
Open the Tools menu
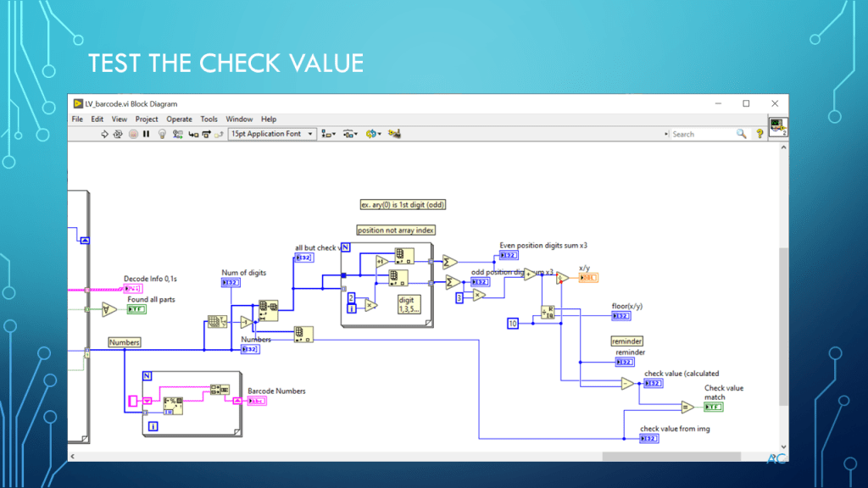(209, 119)
